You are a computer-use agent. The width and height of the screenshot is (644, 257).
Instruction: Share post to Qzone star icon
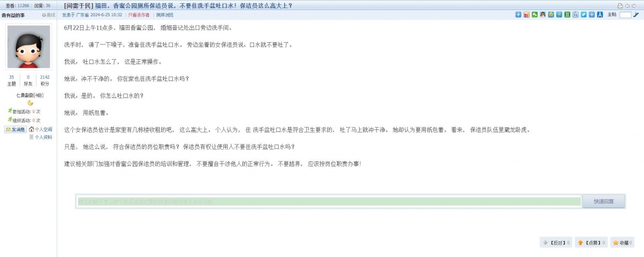coord(551,14)
